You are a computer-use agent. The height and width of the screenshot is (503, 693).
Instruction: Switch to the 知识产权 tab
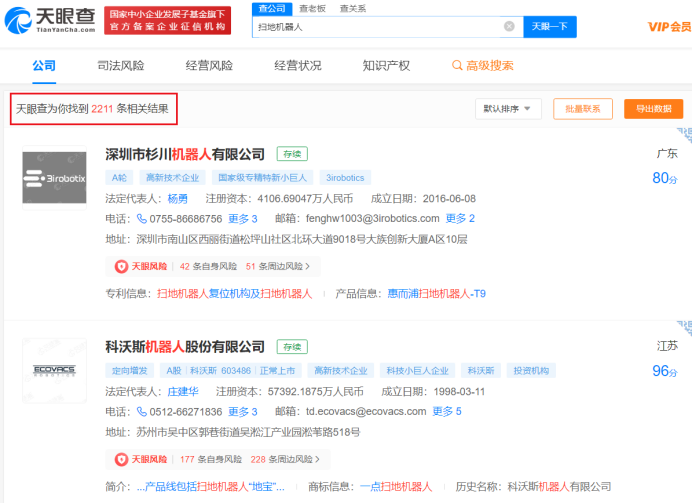tap(386, 66)
